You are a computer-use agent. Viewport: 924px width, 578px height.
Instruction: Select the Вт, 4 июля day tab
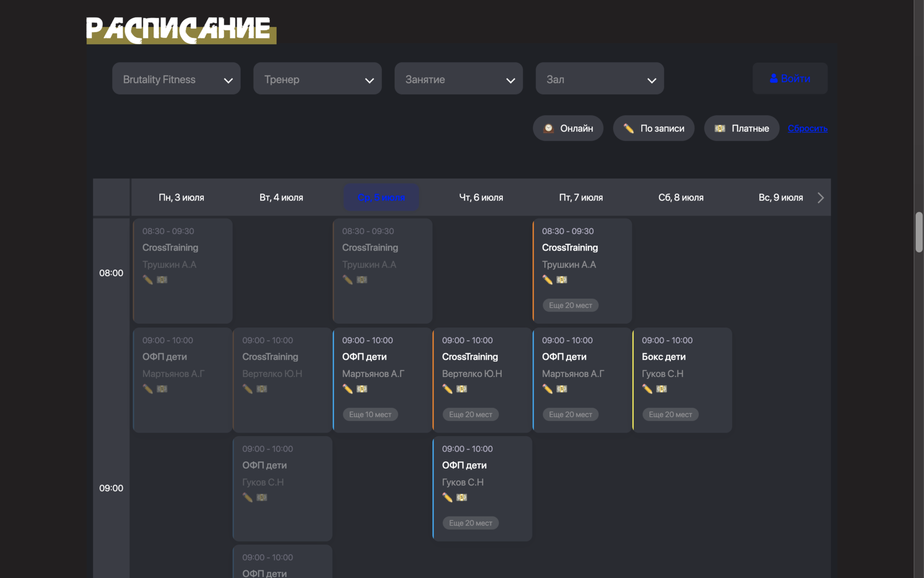coord(281,197)
